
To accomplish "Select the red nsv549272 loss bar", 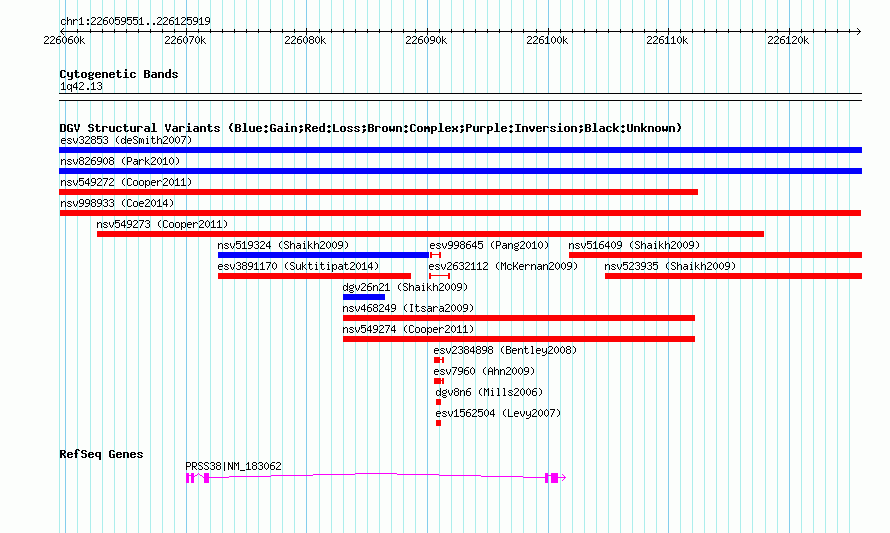I will [379, 192].
